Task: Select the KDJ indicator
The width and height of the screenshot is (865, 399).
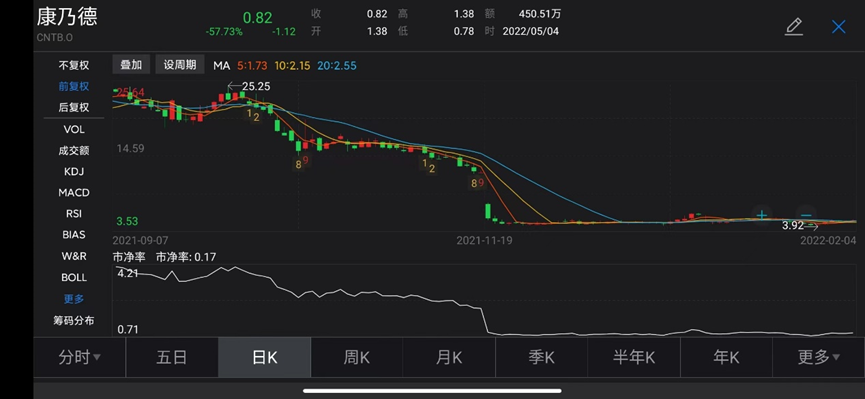Action: [x=73, y=172]
